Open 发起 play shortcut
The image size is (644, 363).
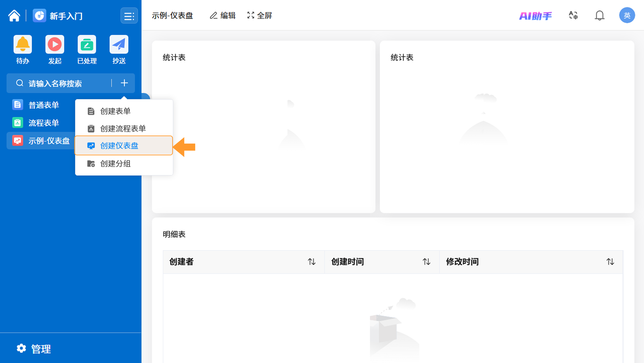(x=55, y=44)
